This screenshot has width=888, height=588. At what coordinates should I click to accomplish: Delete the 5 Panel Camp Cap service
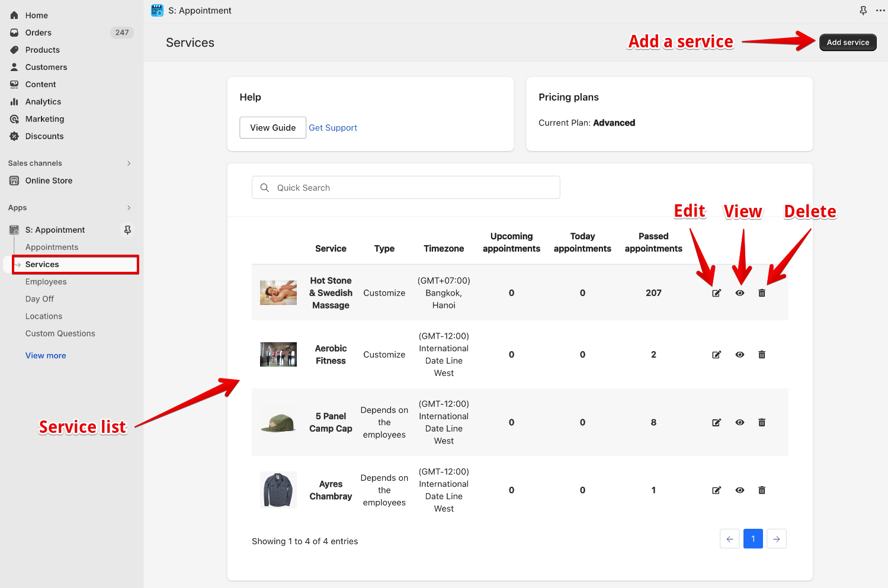coord(762,422)
